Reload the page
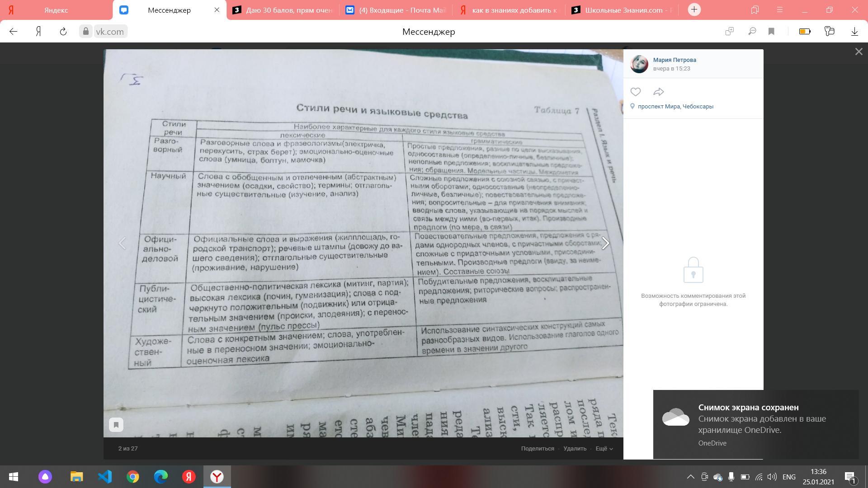Screen dimensions: 868x488 [x=63, y=32]
